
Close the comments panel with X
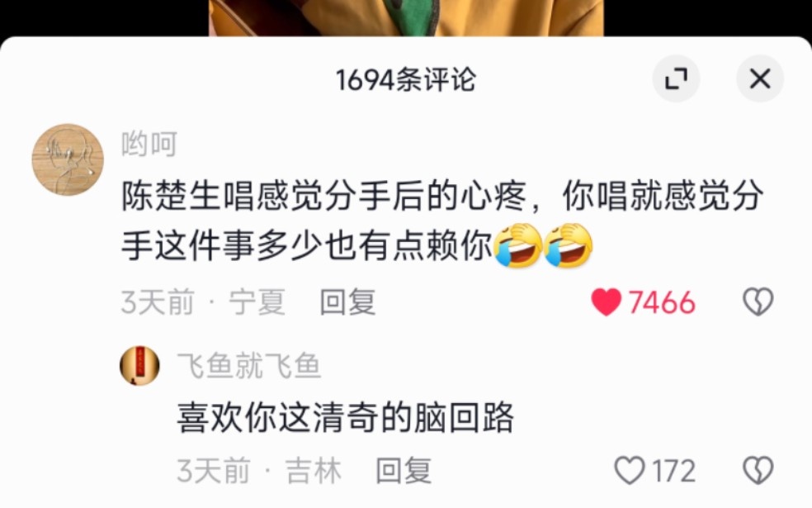coord(760,78)
